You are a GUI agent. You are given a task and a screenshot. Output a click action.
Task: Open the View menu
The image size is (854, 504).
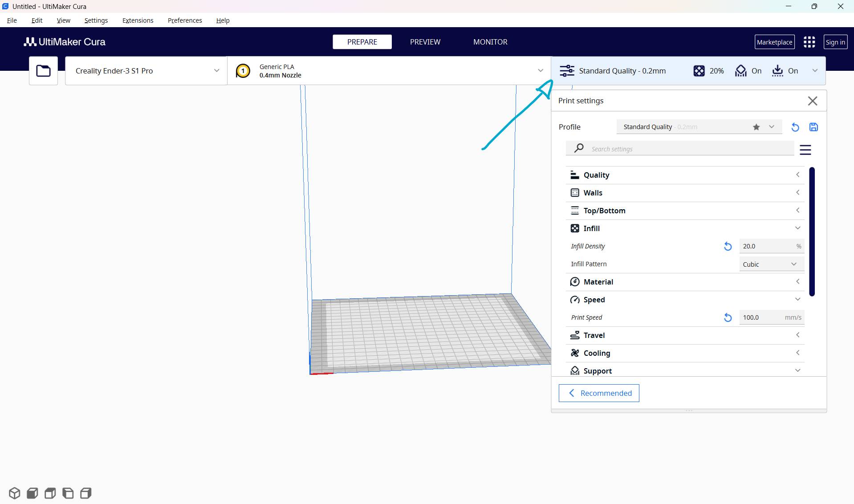point(64,20)
